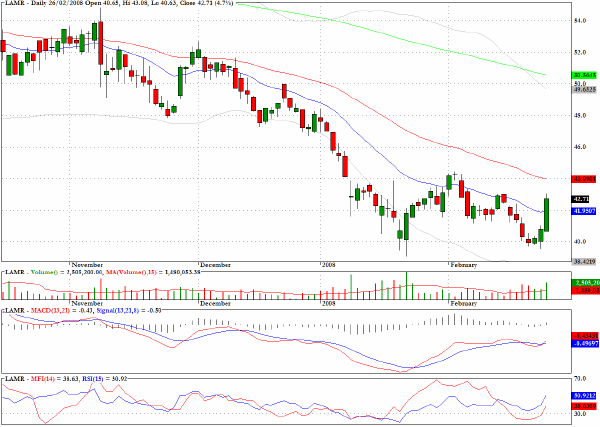The height and width of the screenshot is (427, 600).
Task: Click November label under the volume panel
Action: (x=87, y=303)
